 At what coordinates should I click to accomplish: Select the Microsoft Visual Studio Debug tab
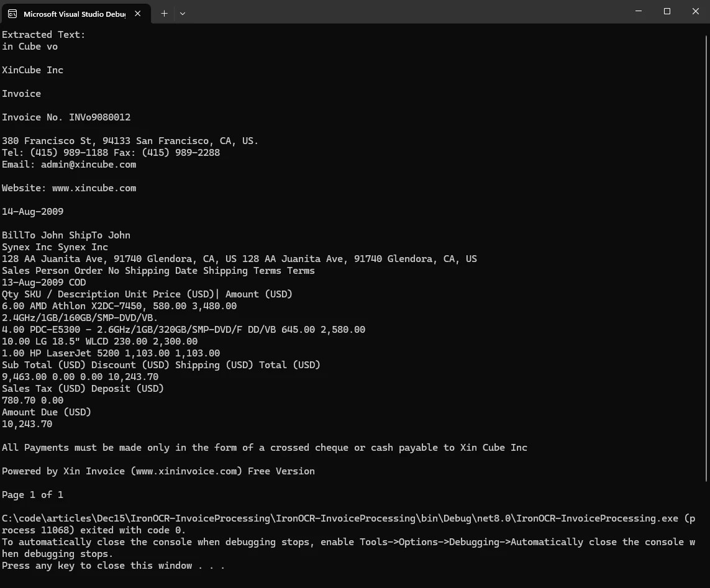coord(74,14)
